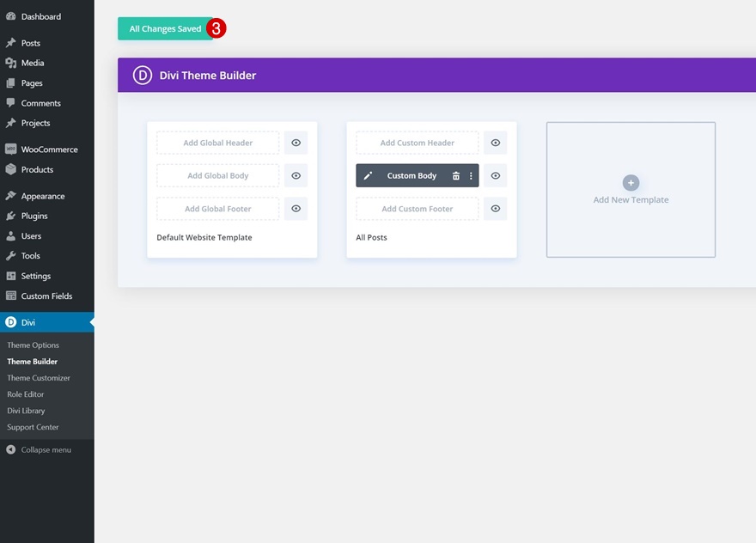Click the Custom Body label
The width and height of the screenshot is (756, 543).
click(x=412, y=175)
